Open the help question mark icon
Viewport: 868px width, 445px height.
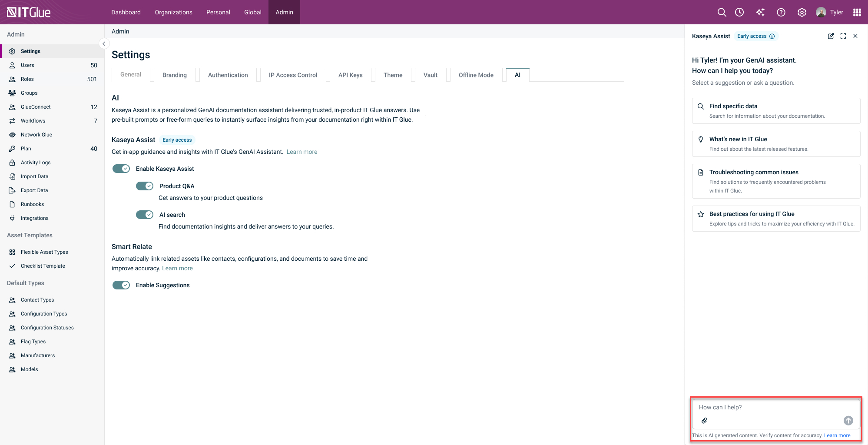(781, 12)
